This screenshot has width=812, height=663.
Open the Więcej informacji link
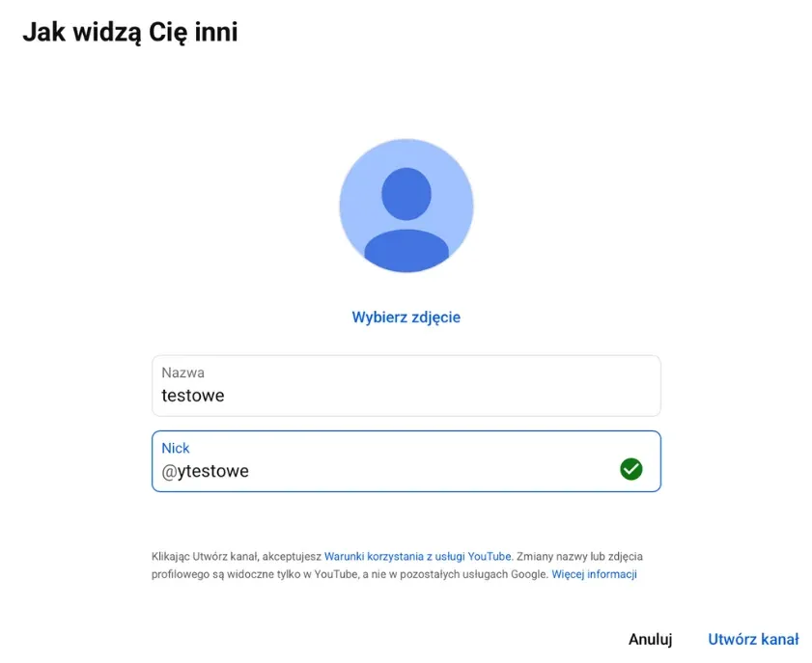(594, 574)
